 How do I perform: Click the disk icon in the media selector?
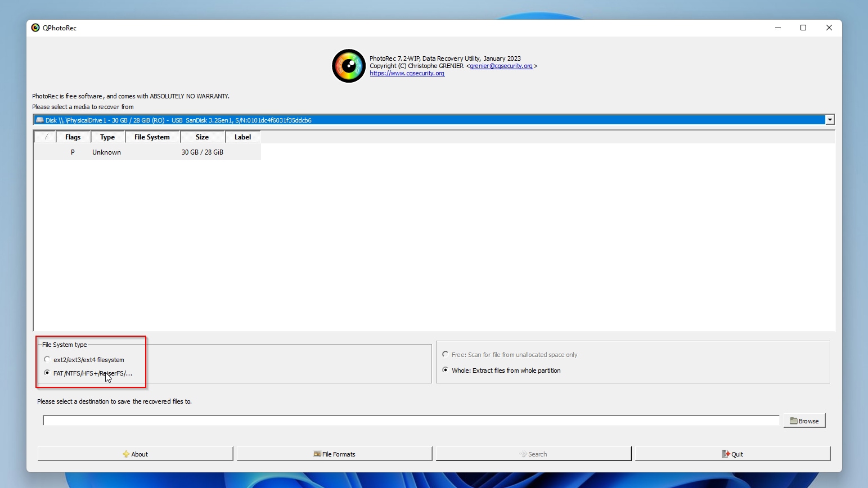coord(40,120)
